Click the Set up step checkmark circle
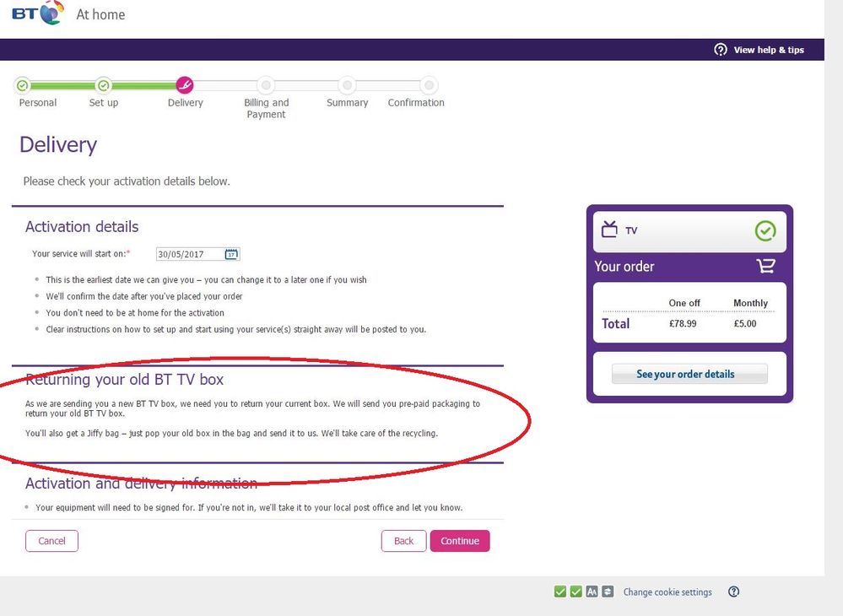The width and height of the screenshot is (843, 616). (x=103, y=85)
